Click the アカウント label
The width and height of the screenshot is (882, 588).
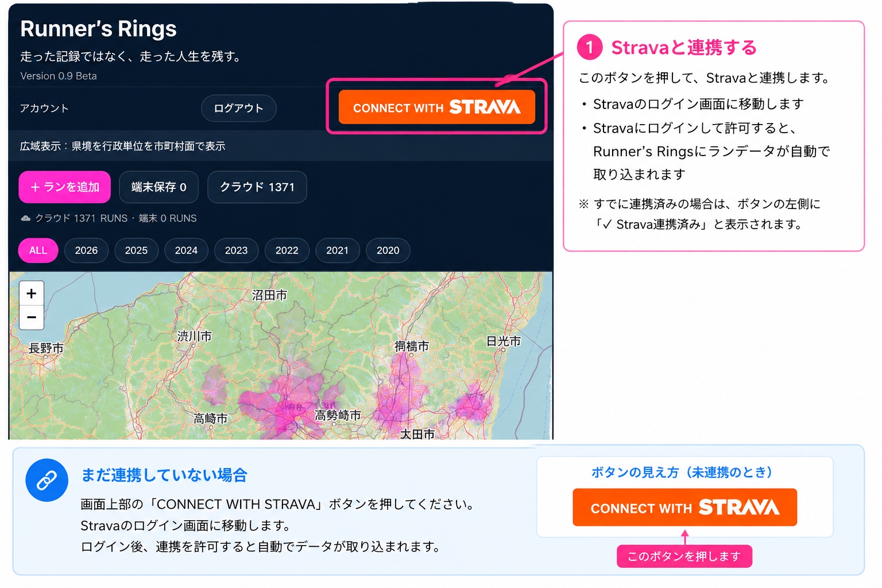coord(44,108)
